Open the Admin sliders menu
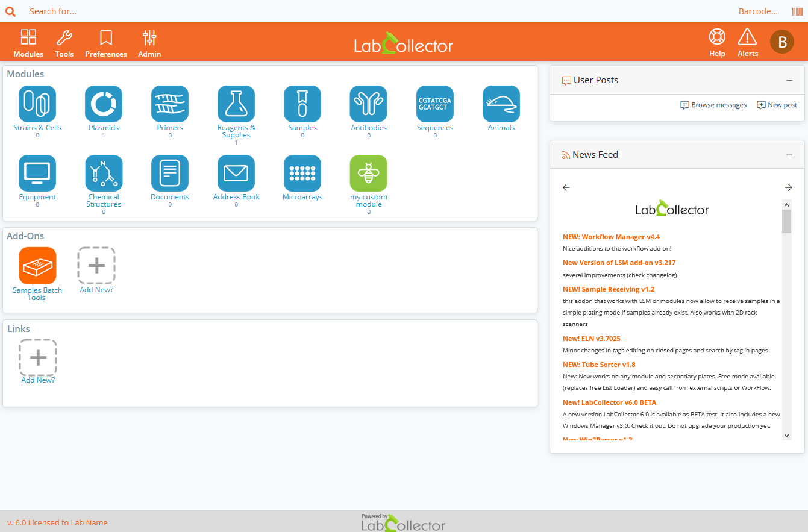808x532 pixels. (x=149, y=43)
